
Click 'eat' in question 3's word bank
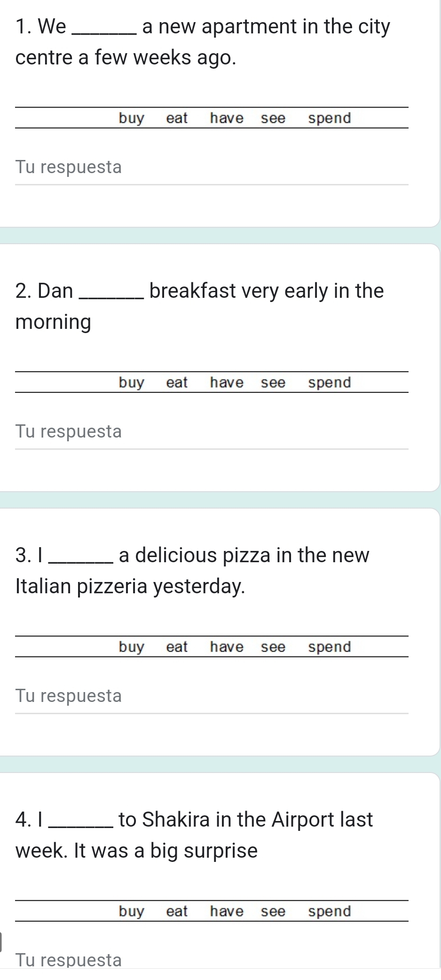click(x=177, y=647)
